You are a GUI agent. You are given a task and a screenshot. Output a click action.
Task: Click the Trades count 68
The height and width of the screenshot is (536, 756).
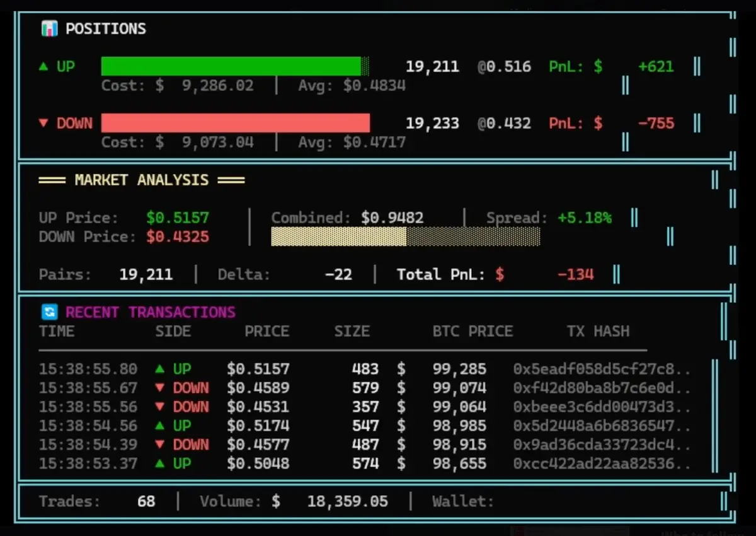(x=146, y=501)
